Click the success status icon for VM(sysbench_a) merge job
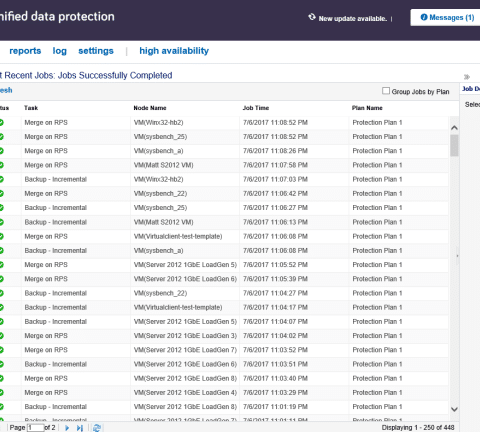The height and width of the screenshot is (432, 480). click(x=1, y=151)
